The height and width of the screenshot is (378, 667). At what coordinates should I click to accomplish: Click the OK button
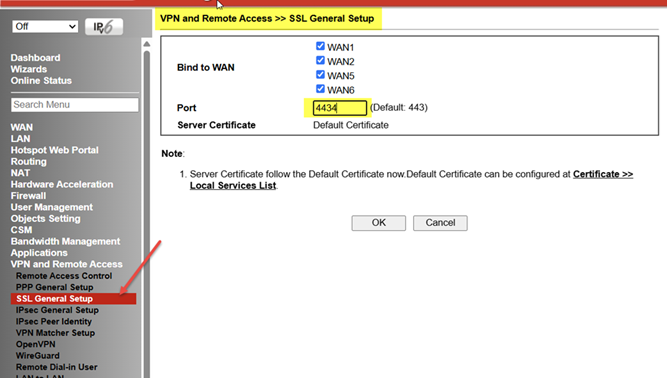(379, 223)
